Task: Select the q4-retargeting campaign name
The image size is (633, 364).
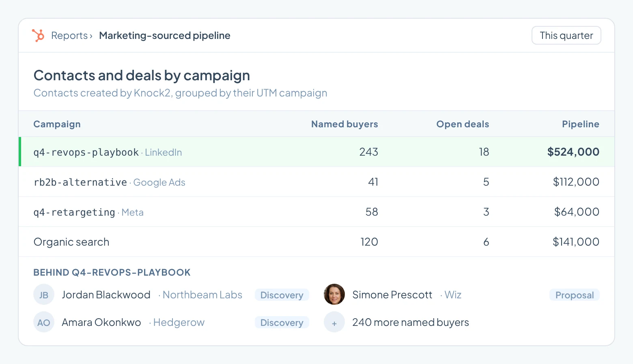Action: 74,212
